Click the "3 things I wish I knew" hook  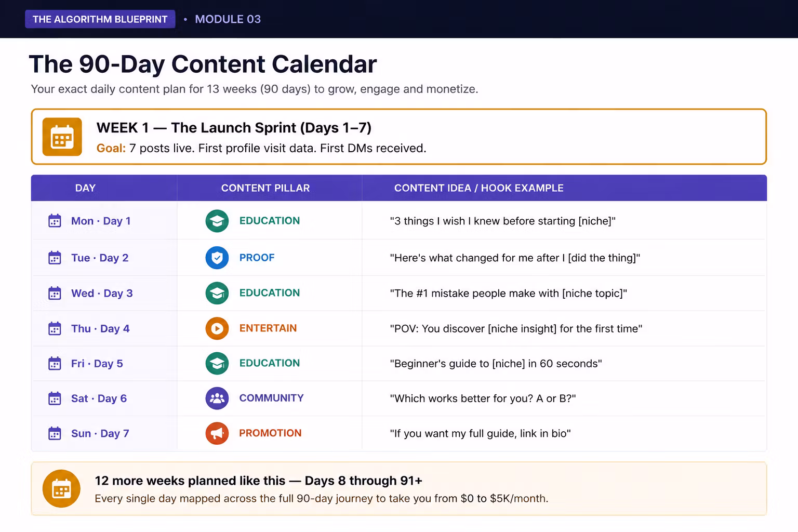tap(503, 221)
